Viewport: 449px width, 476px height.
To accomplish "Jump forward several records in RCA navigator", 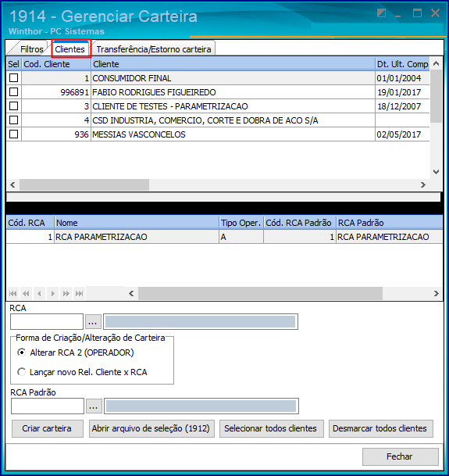I will coord(66,293).
